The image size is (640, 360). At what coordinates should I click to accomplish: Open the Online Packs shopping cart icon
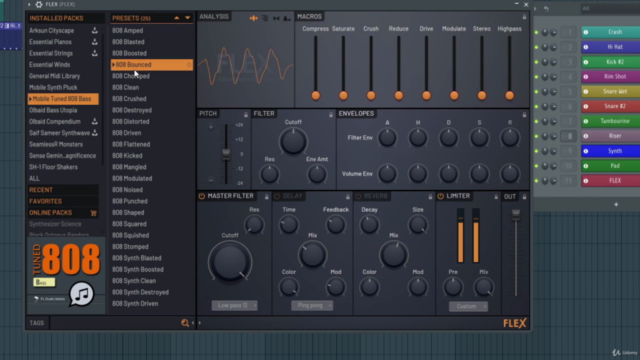[x=93, y=213]
